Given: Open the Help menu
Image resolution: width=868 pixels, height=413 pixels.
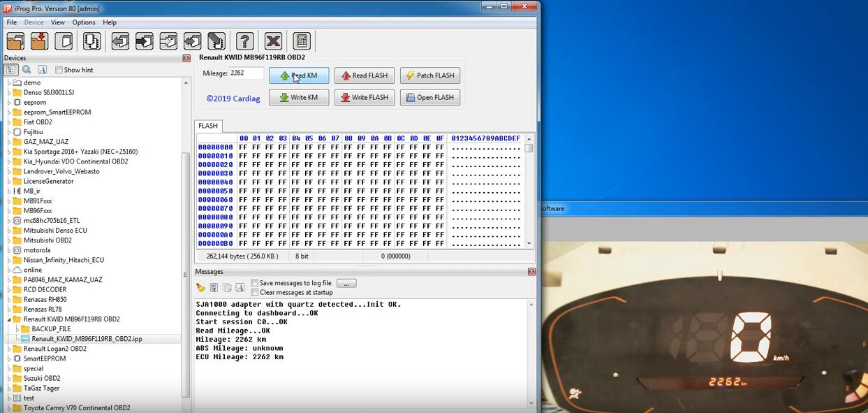Looking at the screenshot, I should point(110,22).
